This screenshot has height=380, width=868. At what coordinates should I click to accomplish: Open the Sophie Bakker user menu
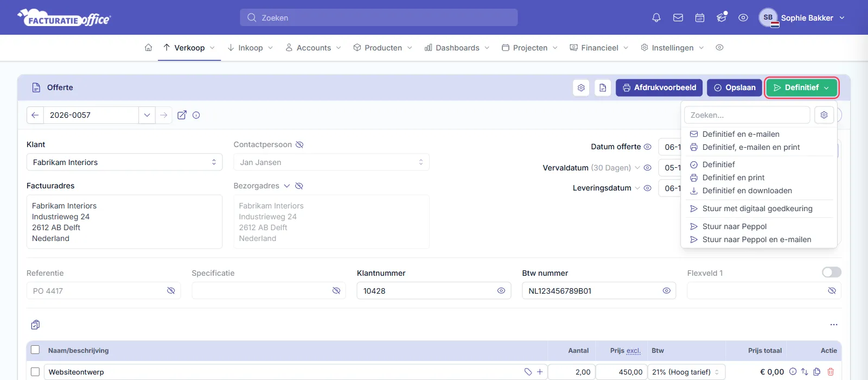pyautogui.click(x=802, y=18)
